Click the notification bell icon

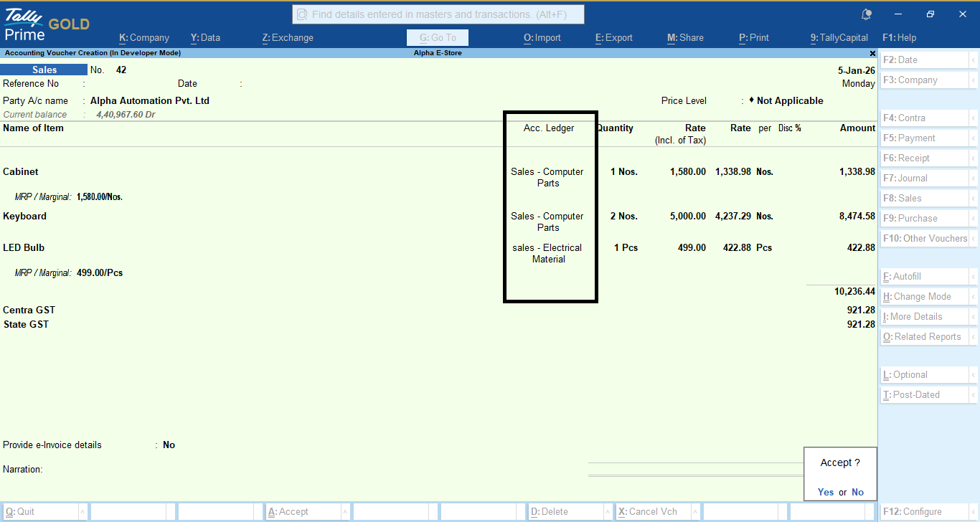click(x=867, y=14)
